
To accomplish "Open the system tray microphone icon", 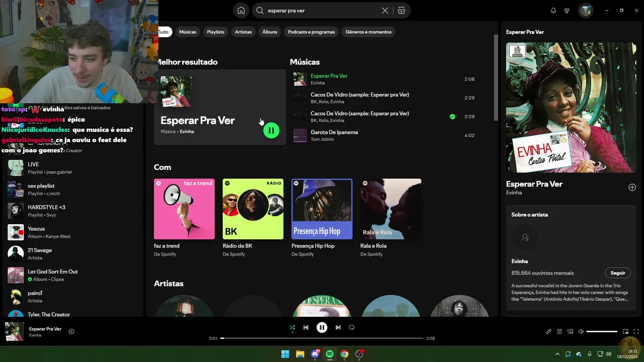I will point(590,354).
